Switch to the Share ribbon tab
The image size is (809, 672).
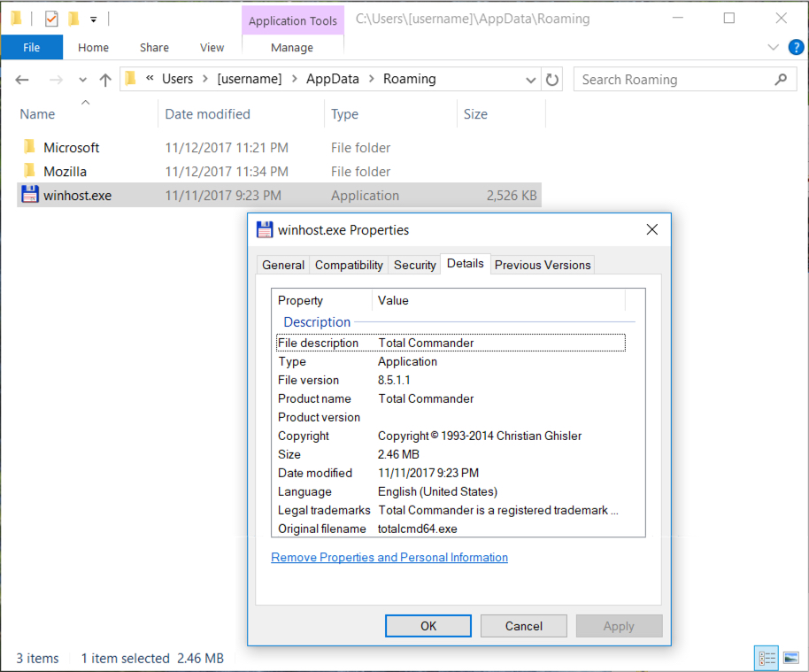(x=154, y=48)
